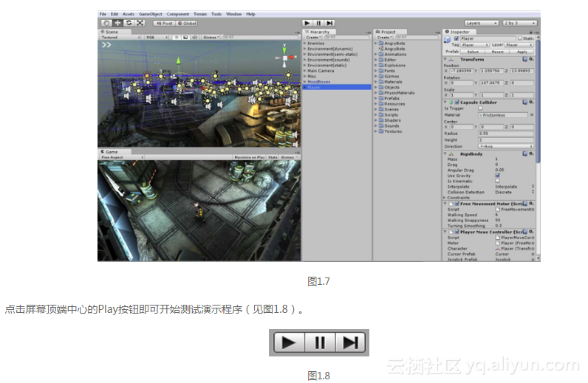Image resolution: width=588 pixels, height=383 pixels.
Task: Open the File menu
Action: tap(103, 14)
